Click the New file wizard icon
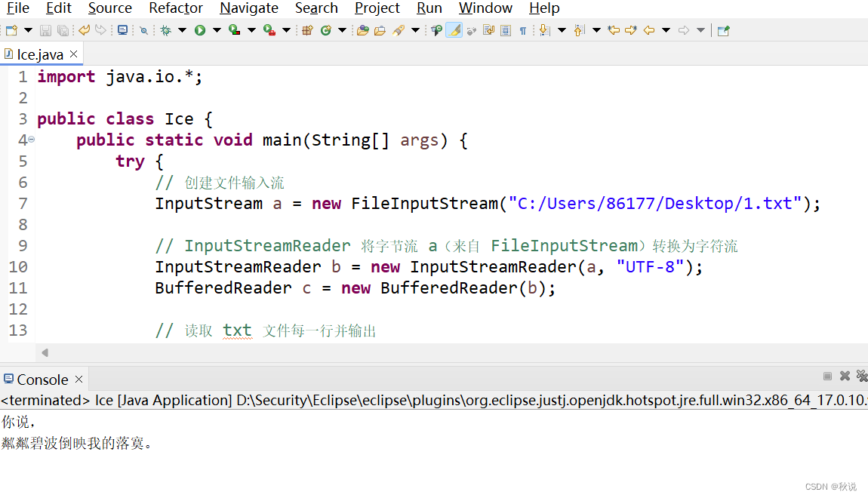The width and height of the screenshot is (868, 498). 11,30
